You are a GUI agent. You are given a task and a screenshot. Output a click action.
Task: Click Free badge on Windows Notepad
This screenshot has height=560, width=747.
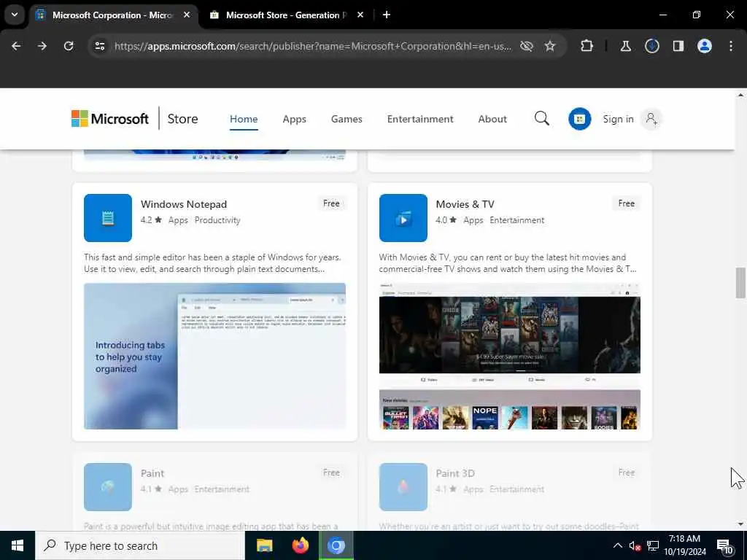click(x=331, y=203)
